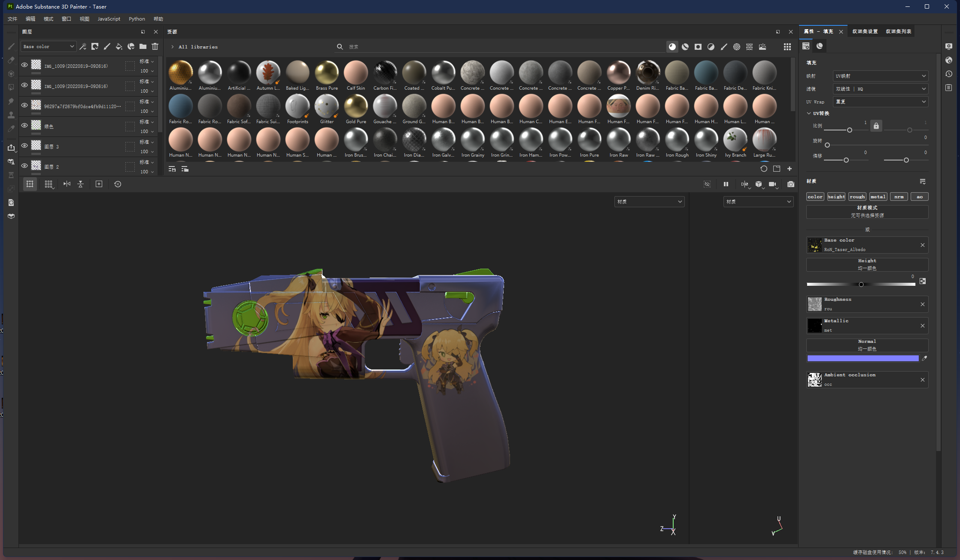Open the Python menu

click(x=137, y=19)
